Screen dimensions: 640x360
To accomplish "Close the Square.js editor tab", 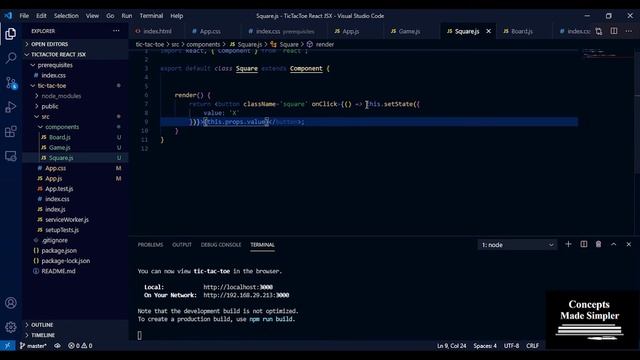I will point(489,31).
